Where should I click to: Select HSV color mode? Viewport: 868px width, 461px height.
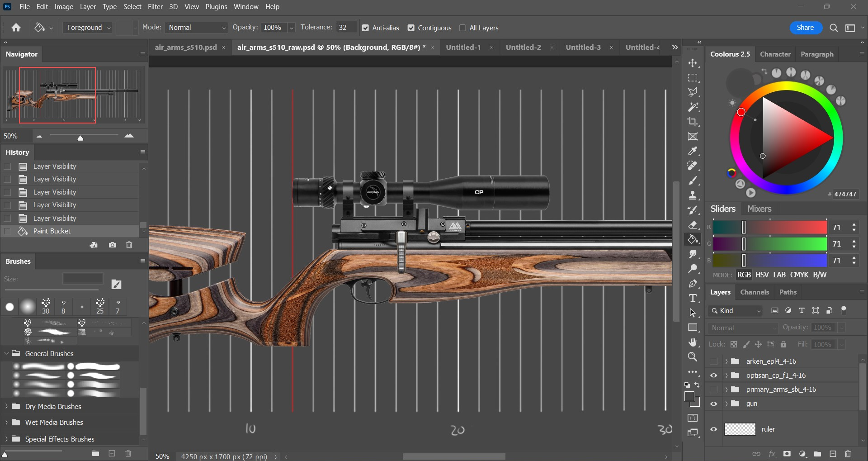pyautogui.click(x=762, y=275)
